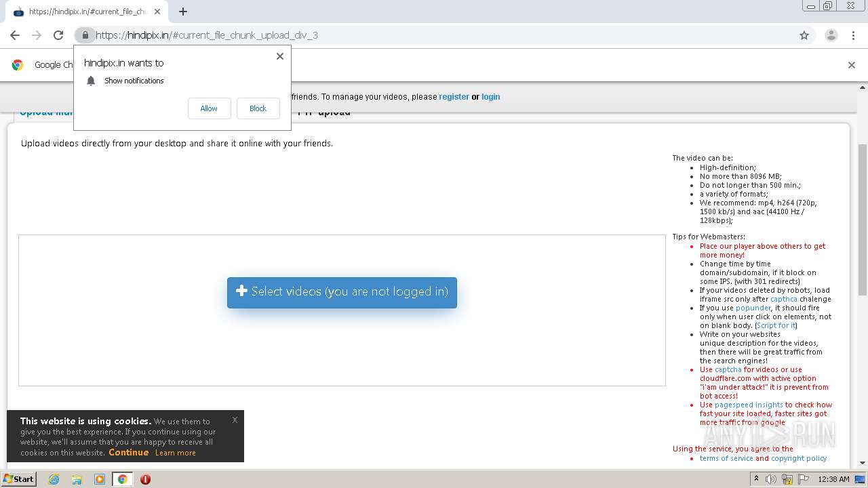The image size is (868, 488).
Task: Follow the popunder link
Action: click(753, 308)
